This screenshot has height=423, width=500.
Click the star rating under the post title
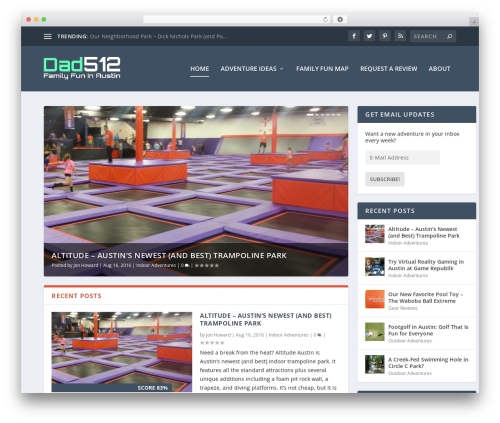(212, 343)
